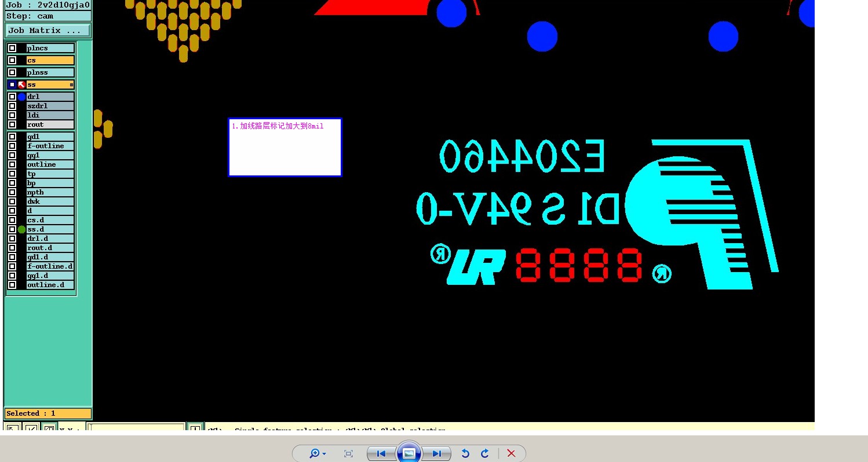The image size is (868, 462).
Task: Select the rout.d layer name
Action: tap(50, 248)
